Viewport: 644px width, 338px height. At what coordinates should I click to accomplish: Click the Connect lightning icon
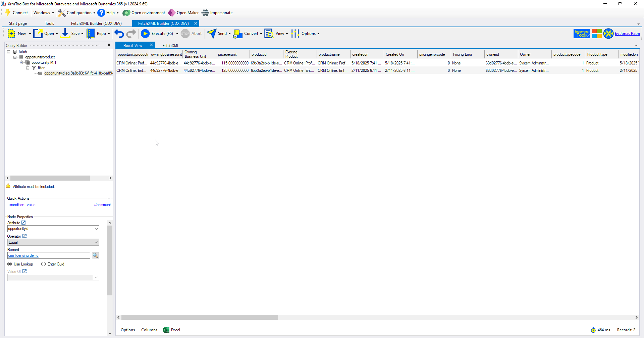tap(8, 13)
